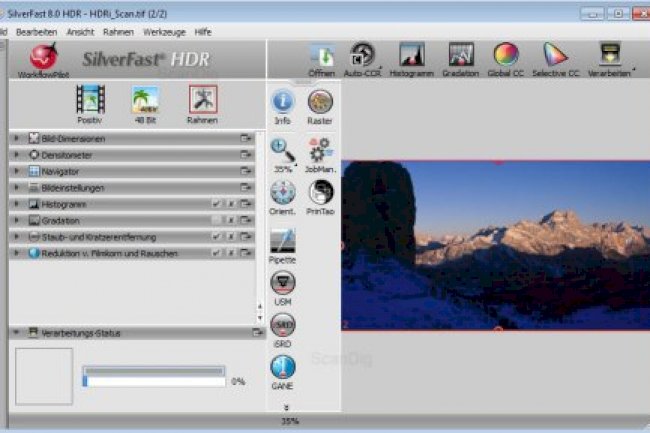Enable the Gradation panel checkbox
Image resolution: width=650 pixels, height=433 pixels.
(x=216, y=221)
